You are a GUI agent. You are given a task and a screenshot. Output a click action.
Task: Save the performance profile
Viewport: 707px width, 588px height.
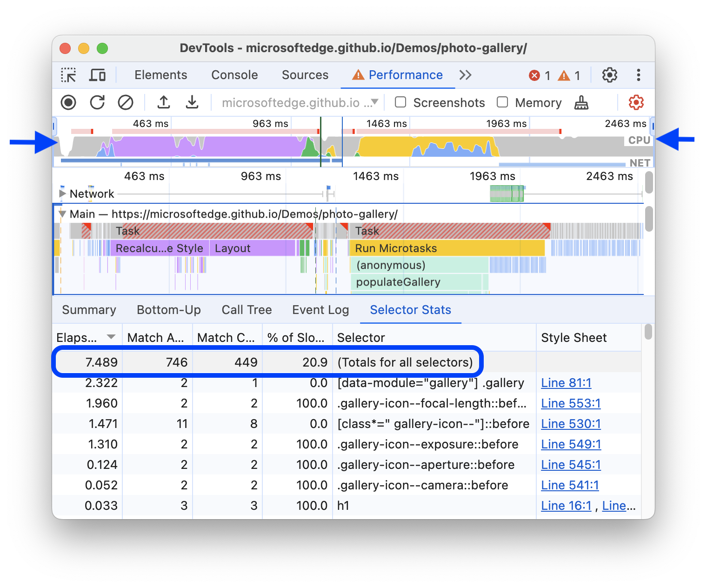pos(192,102)
